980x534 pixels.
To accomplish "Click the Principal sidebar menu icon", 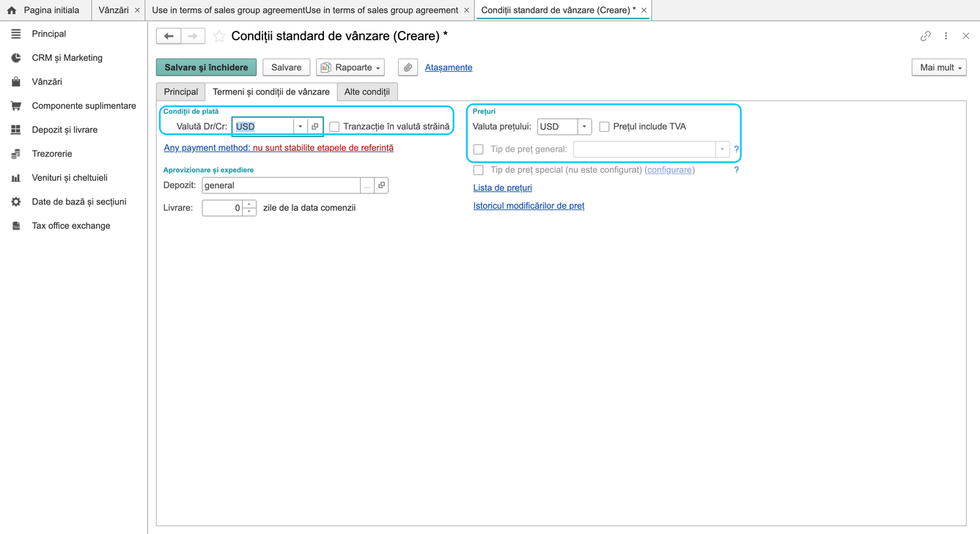I will click(16, 34).
